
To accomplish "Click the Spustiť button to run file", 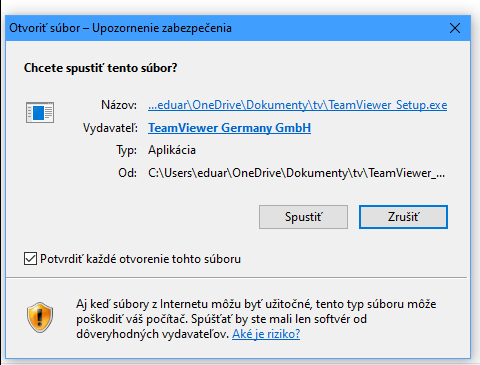I will [303, 217].
